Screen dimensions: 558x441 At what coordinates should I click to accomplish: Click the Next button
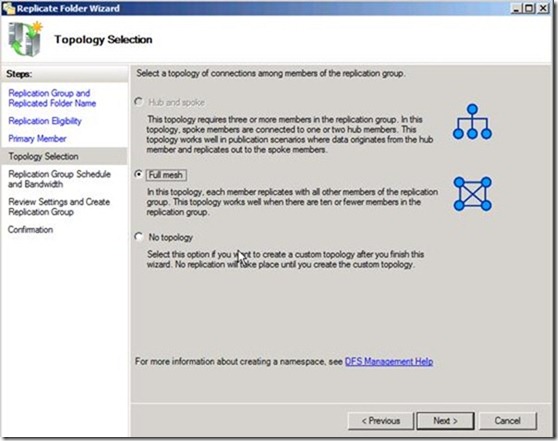[445, 421]
